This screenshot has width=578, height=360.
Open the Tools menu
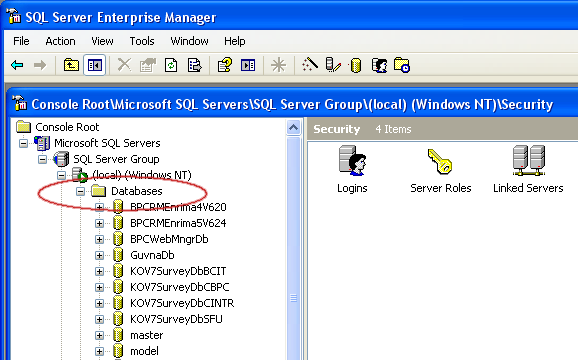tap(142, 41)
